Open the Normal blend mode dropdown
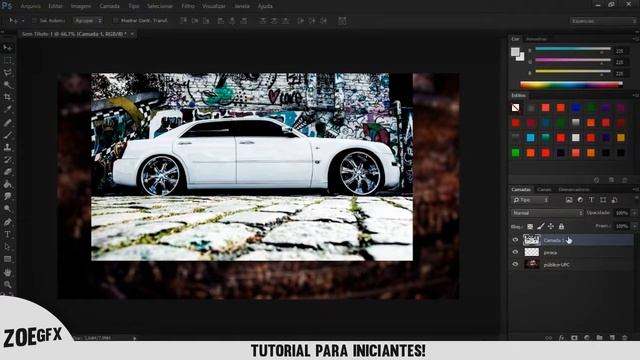 [547, 213]
